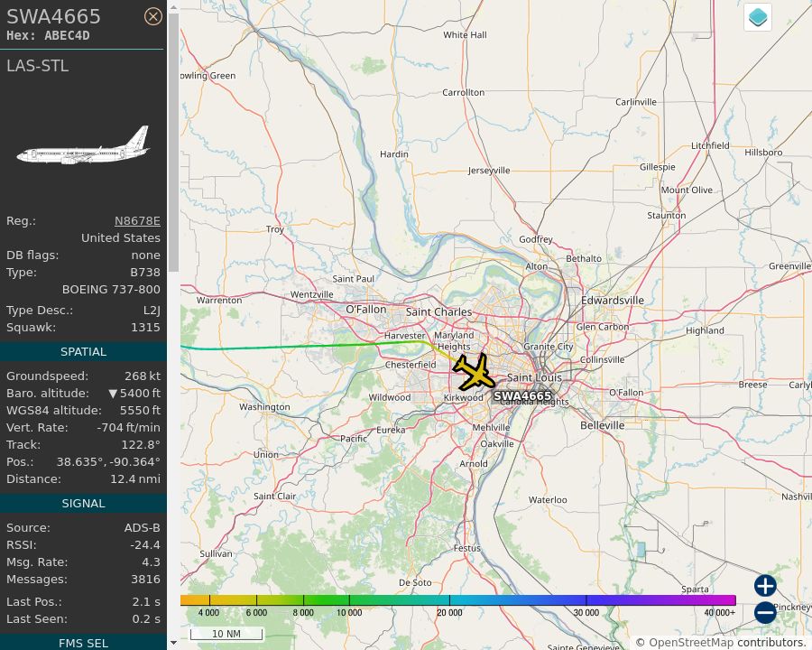The image size is (812, 650).
Task: Open the map layers selector icon
Action: [757, 16]
